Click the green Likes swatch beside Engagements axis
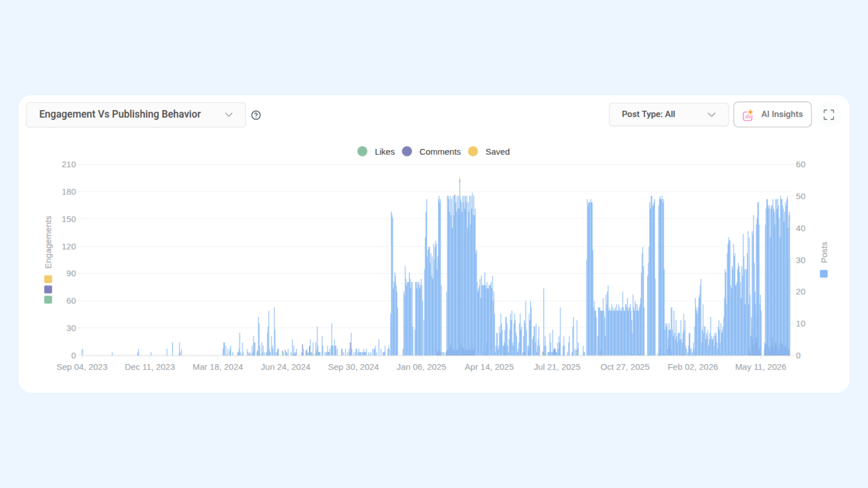This screenshot has height=488, width=868. coord(48,300)
